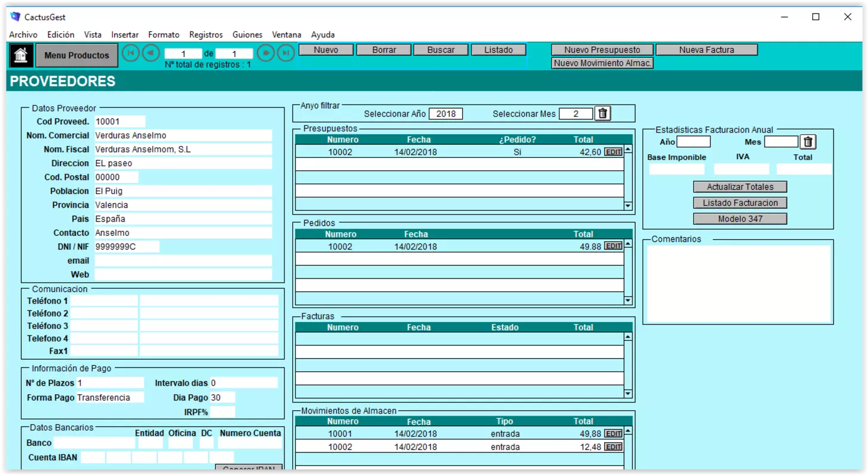Go to previous record navigation icon
The height and width of the screenshot is (475, 868).
[151, 53]
